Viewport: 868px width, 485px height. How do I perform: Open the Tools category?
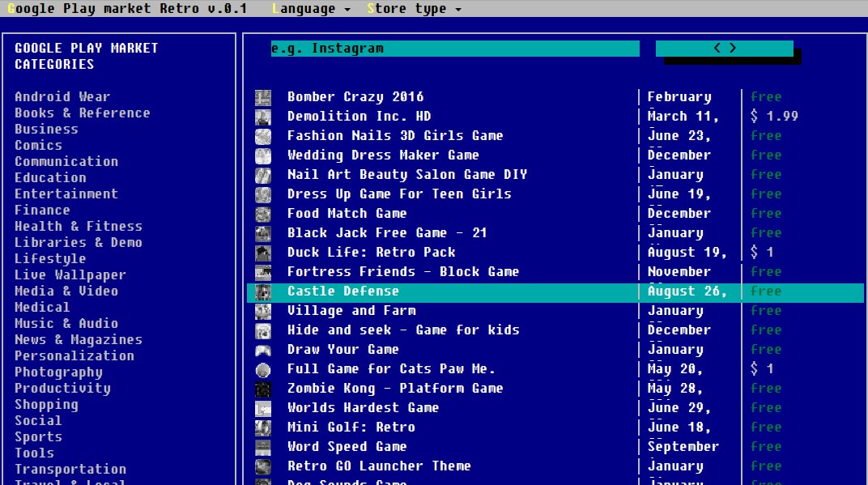point(34,453)
